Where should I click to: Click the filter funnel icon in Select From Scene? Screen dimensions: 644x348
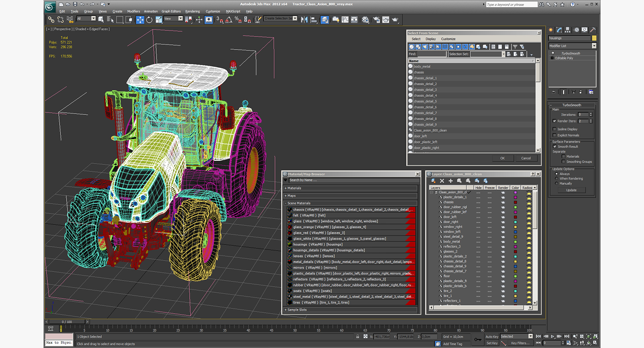[x=515, y=47]
